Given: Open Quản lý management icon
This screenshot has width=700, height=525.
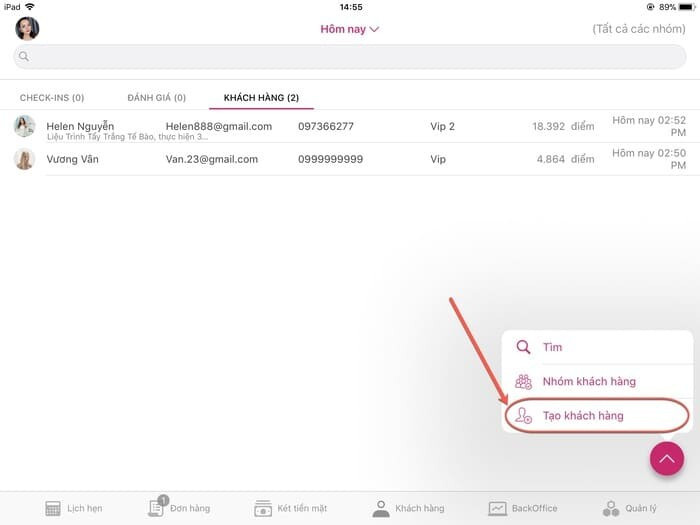Looking at the screenshot, I should [611, 508].
